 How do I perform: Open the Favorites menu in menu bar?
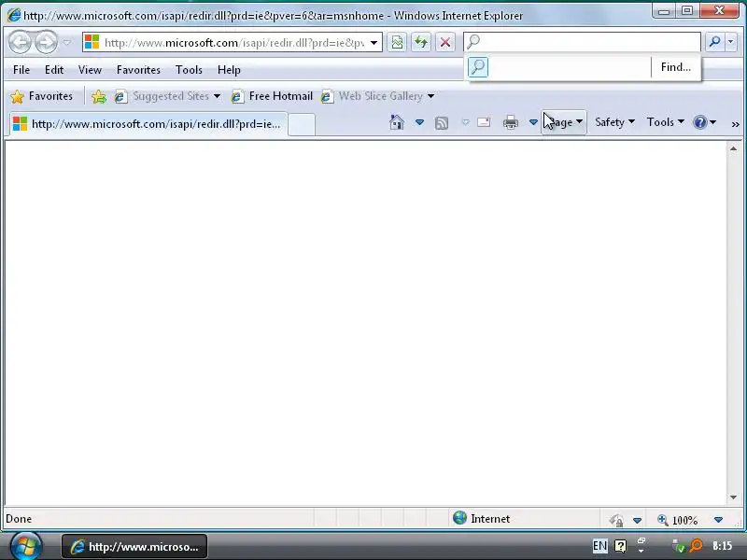(138, 70)
